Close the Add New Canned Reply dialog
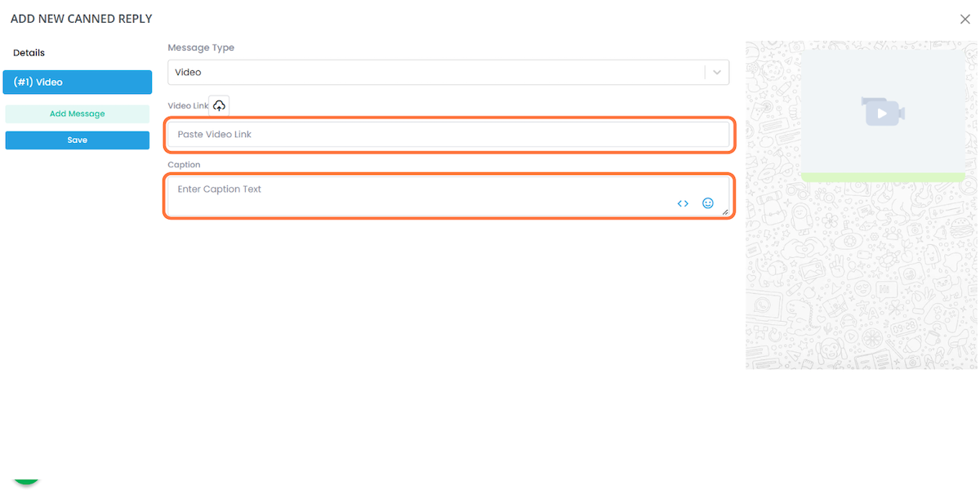This screenshot has height=490, width=980. tap(964, 20)
